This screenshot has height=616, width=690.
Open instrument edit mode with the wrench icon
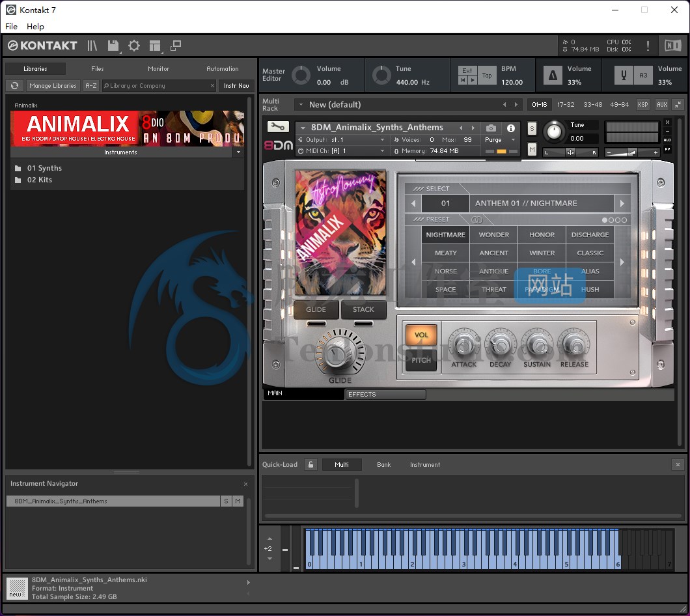pyautogui.click(x=278, y=127)
